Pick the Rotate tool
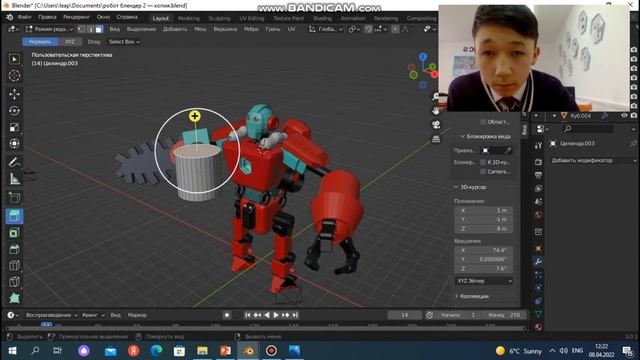 pos(14,111)
